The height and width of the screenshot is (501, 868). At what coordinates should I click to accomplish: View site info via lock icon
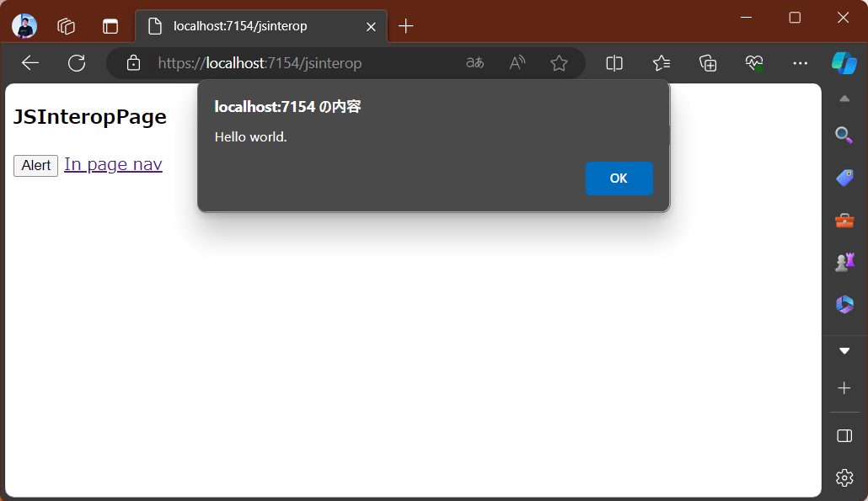[x=133, y=63]
